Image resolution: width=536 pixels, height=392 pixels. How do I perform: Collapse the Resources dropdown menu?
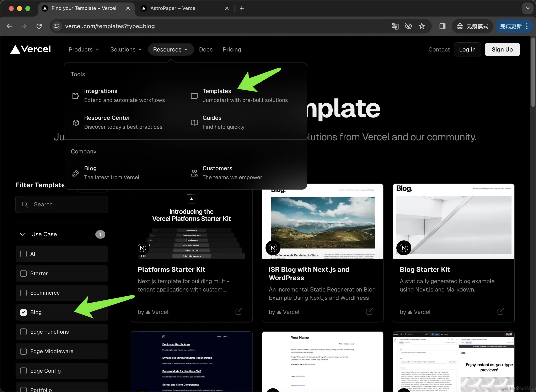(x=171, y=49)
